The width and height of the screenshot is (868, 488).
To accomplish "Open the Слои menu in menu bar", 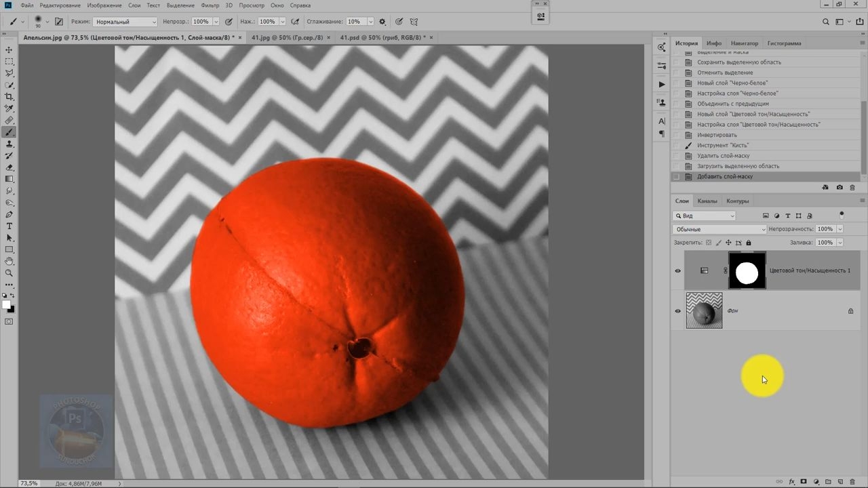I will (x=134, y=5).
